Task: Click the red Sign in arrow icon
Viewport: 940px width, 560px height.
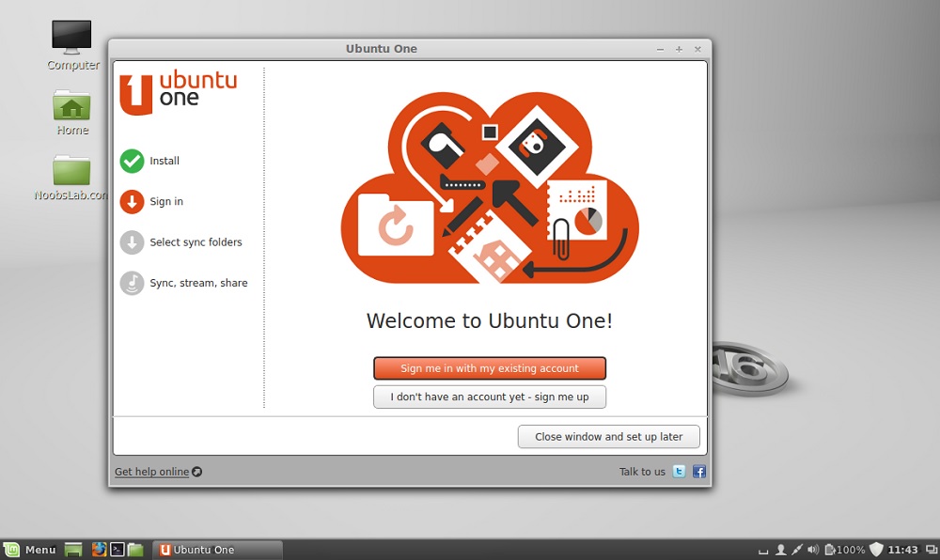Action: (132, 202)
